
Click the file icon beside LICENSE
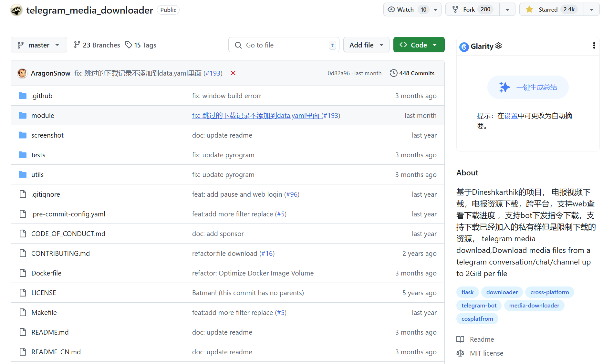tap(23, 293)
